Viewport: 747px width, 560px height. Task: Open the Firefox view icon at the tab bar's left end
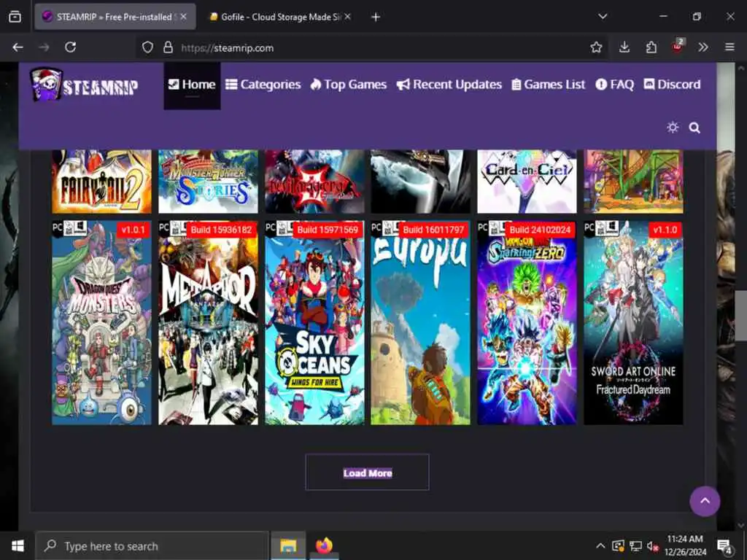pyautogui.click(x=15, y=17)
